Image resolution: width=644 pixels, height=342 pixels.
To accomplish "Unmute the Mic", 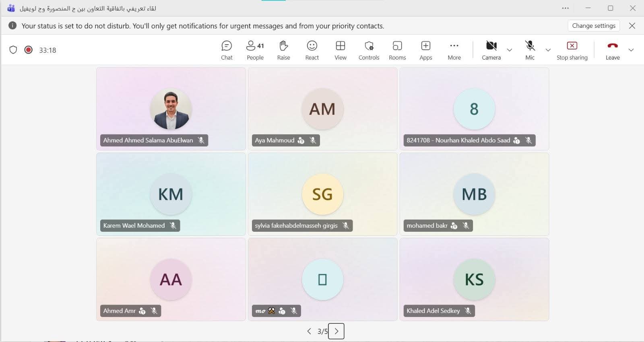I will click(x=530, y=50).
